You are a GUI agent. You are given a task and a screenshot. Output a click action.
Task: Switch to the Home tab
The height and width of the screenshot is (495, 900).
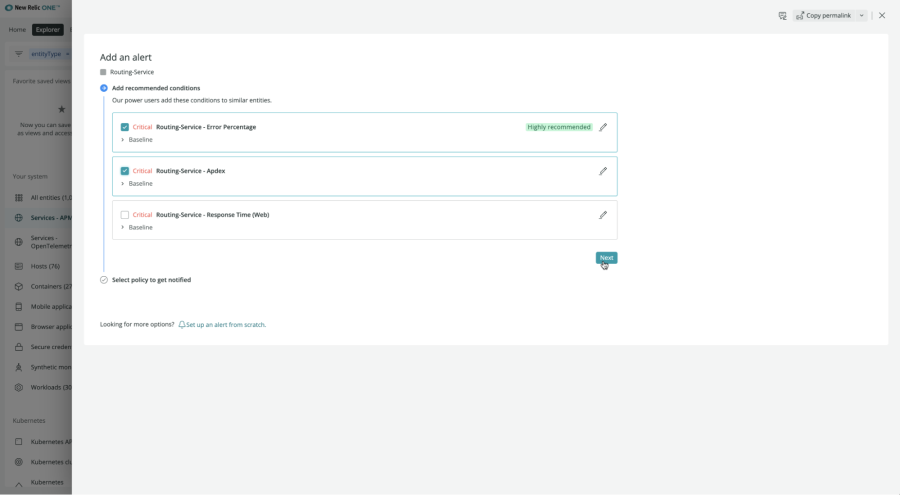[17, 30]
